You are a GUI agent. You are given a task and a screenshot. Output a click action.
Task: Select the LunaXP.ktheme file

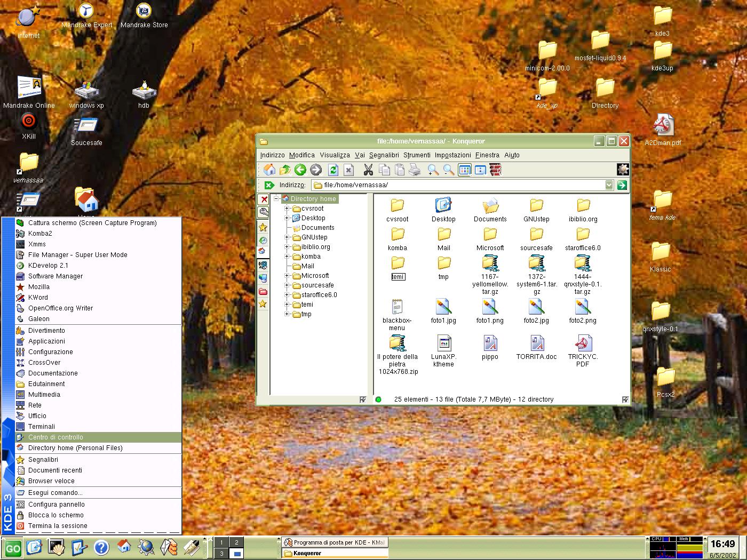[x=443, y=351]
